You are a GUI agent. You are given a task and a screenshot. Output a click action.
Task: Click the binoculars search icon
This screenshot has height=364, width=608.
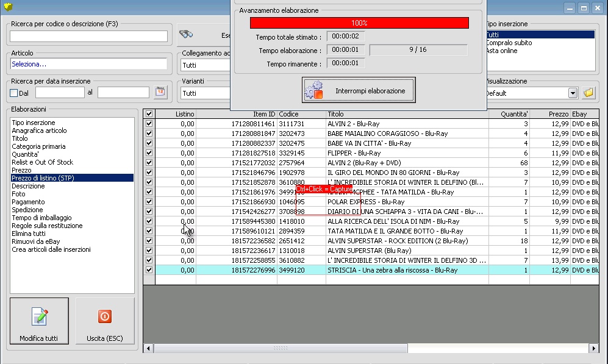point(186,35)
